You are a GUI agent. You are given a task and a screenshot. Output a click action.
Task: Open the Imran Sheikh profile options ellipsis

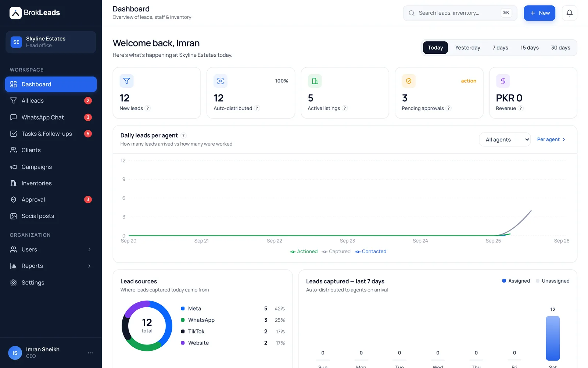click(90, 353)
